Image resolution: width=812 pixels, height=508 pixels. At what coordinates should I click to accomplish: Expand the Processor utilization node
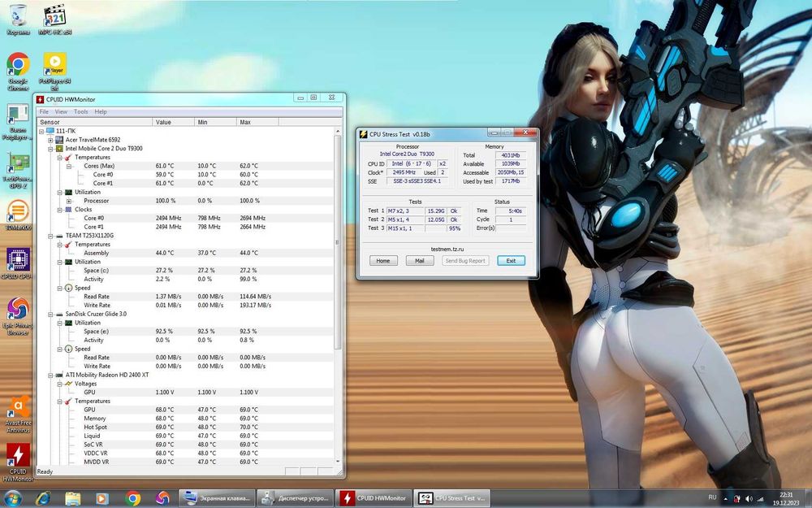(69, 201)
